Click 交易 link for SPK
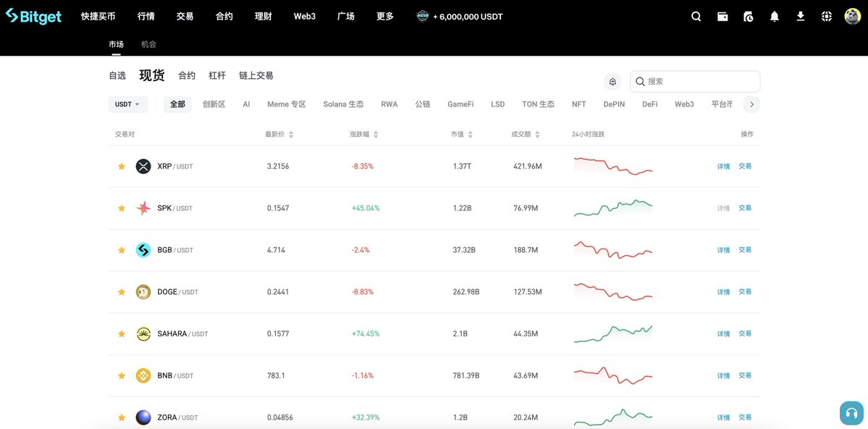This screenshot has height=429, width=868. pyautogui.click(x=745, y=208)
